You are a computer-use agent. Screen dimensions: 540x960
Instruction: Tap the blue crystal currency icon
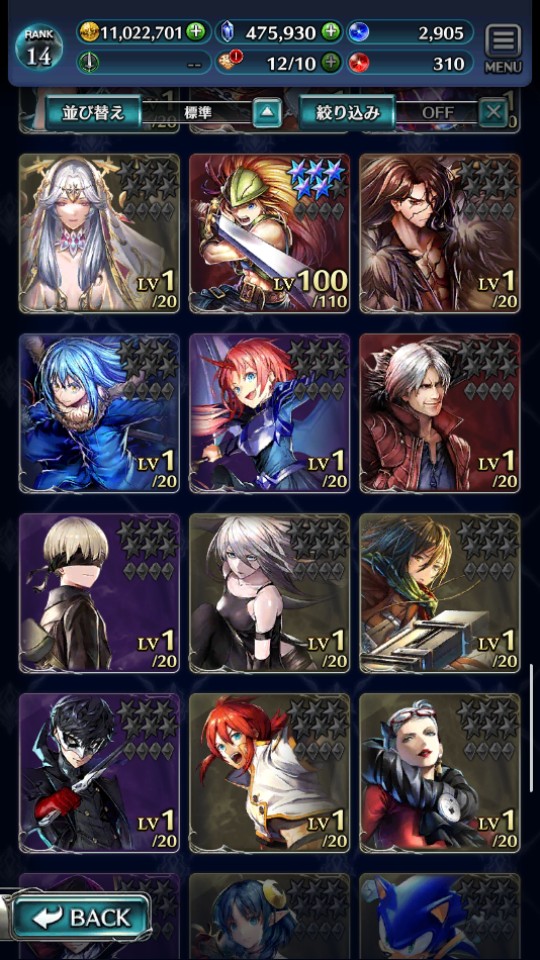(x=226, y=32)
